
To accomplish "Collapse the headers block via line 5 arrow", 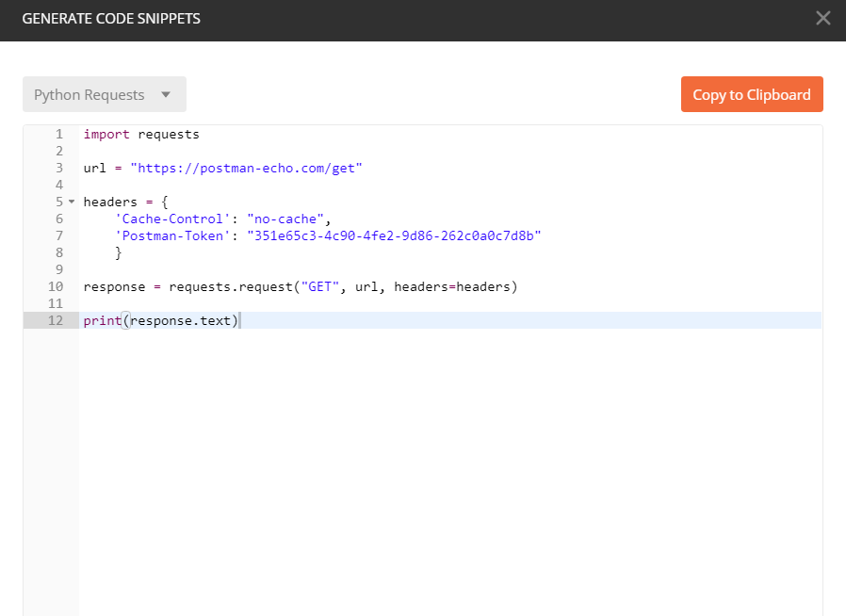I will click(x=70, y=202).
